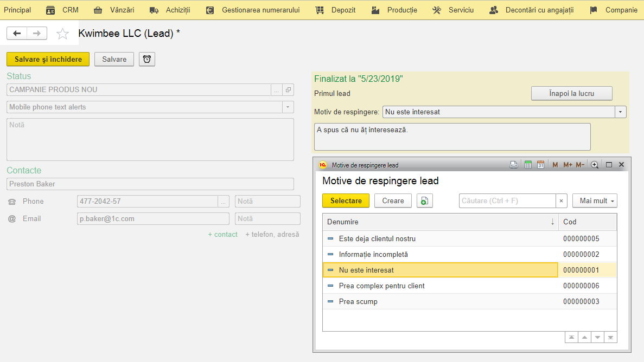Click the phone icon beside Phone label
Screen dimensions: 644x362
pos(12,202)
